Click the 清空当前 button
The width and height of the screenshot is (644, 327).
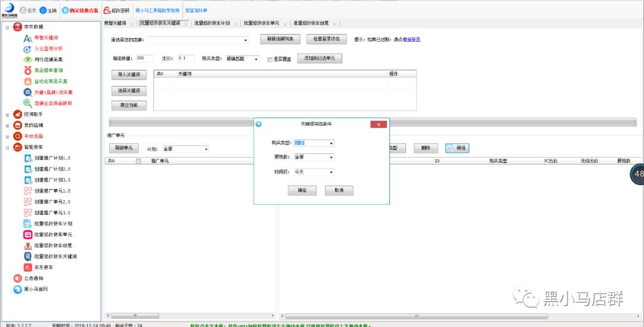coord(129,106)
